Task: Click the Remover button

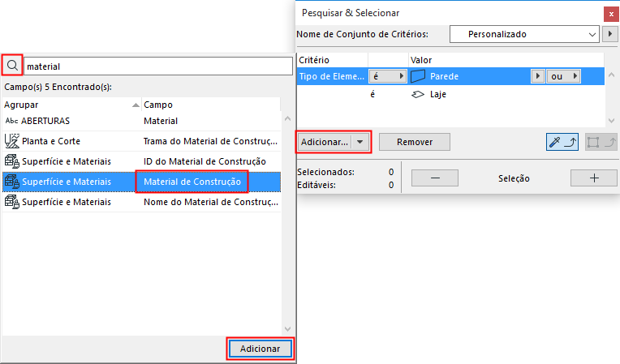Action: tap(414, 142)
